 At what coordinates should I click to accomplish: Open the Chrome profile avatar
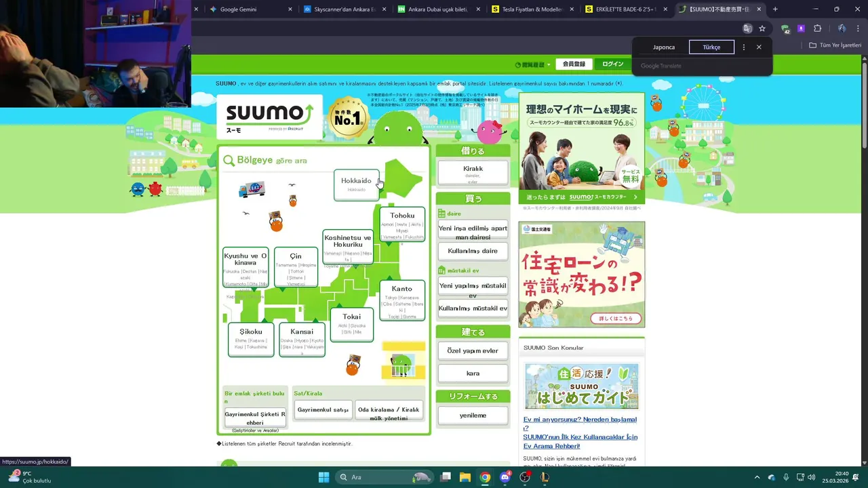[842, 28]
